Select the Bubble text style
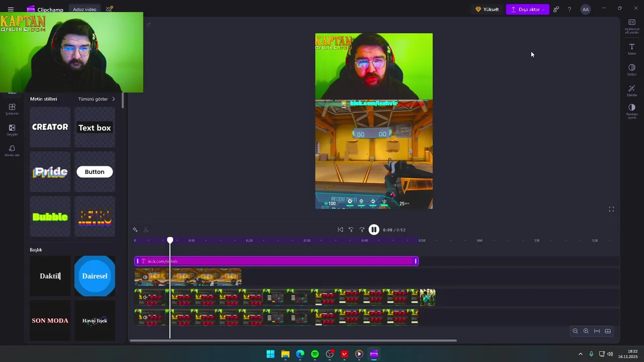Screen dimensions: 644x362 click(50, 217)
